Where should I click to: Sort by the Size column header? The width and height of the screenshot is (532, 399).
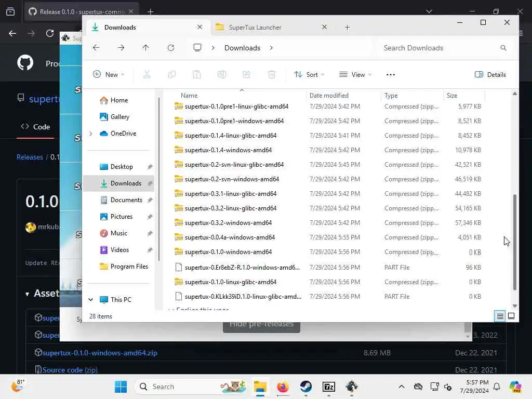click(452, 96)
